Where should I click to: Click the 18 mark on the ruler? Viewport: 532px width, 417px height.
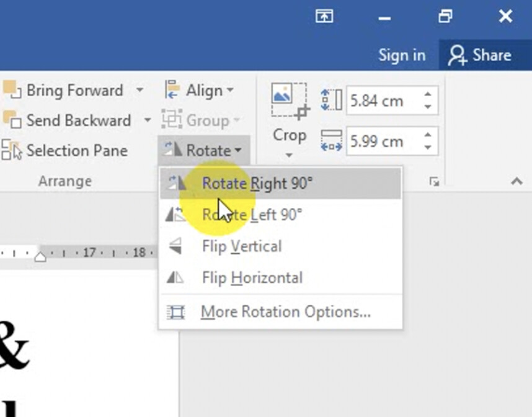click(x=139, y=253)
